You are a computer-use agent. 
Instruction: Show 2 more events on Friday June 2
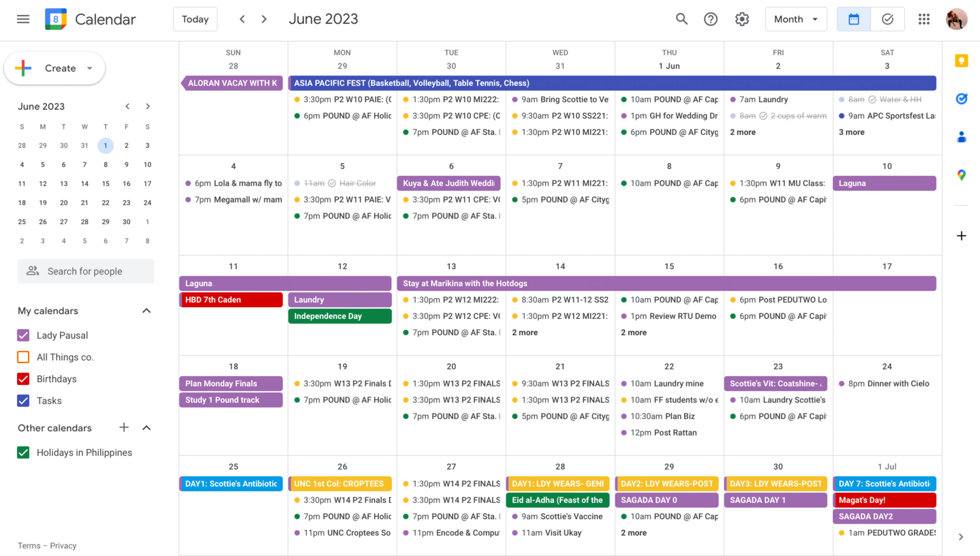(x=743, y=132)
